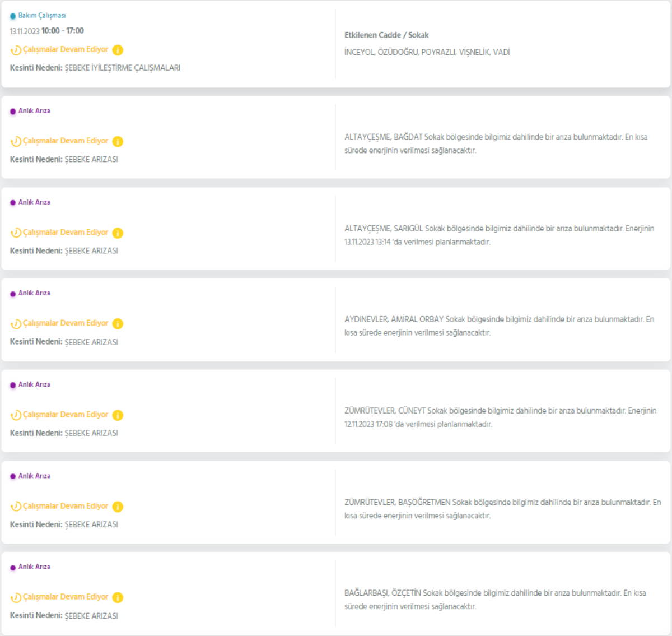The width and height of the screenshot is (672, 636).
Task: Open info icon for ZÜMRÜTEVLER BAŞÖĞRETMEN outage
Action: (x=118, y=507)
